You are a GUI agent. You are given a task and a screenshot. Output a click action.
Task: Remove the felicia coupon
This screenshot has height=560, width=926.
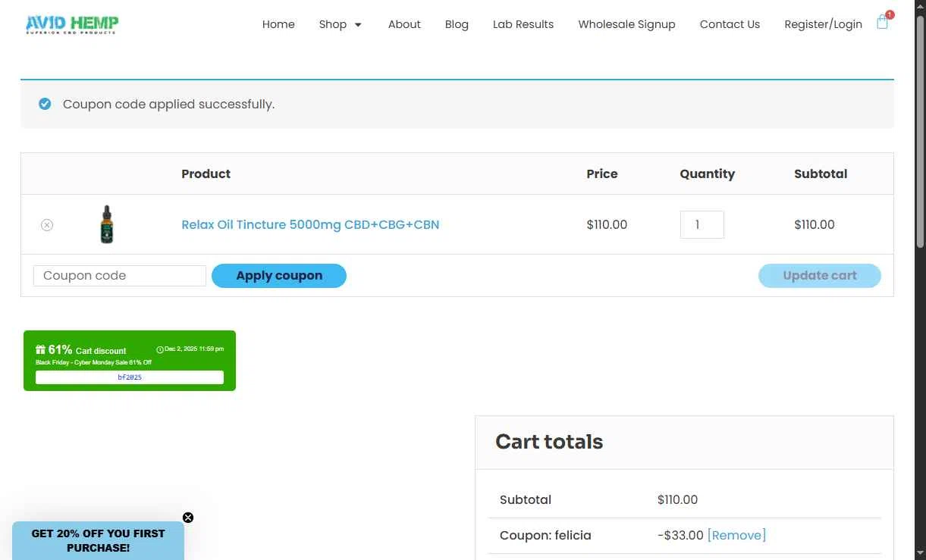[736, 535]
